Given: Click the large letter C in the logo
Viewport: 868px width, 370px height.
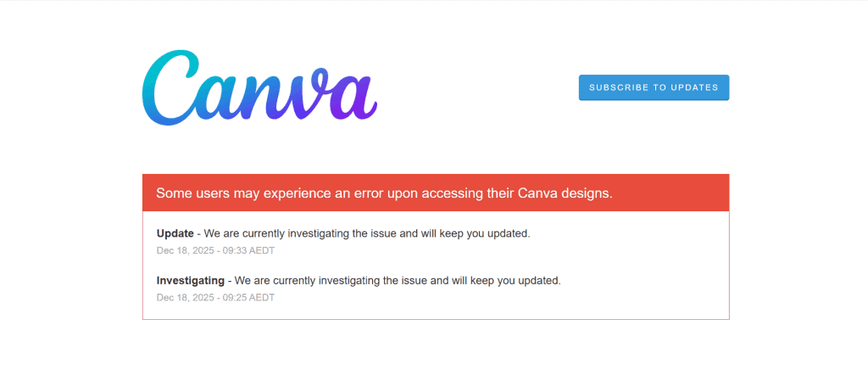Looking at the screenshot, I should click(x=170, y=88).
